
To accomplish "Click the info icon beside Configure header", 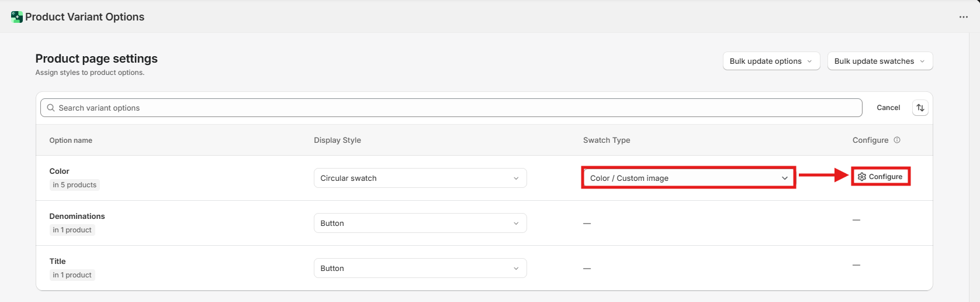I will coord(897,140).
